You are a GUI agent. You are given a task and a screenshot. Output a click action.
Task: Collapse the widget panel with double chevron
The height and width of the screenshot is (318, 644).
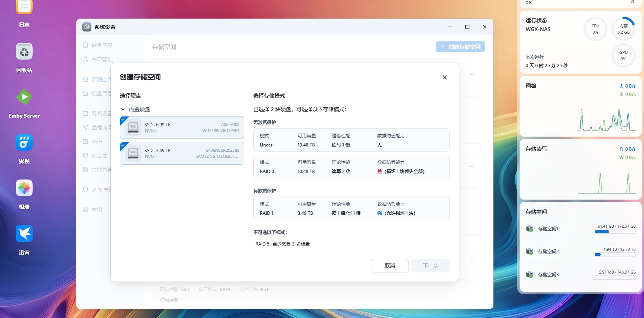tap(633, 2)
